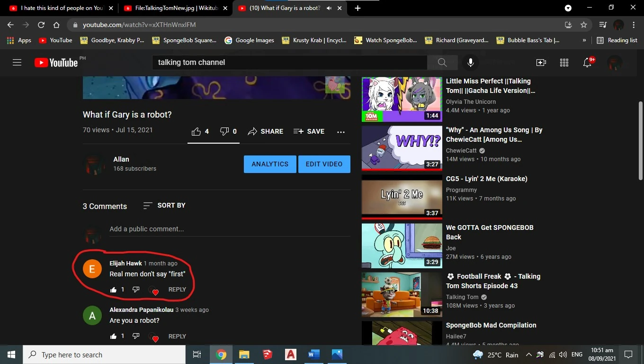Start a voice search with the microphone icon

coord(470,62)
